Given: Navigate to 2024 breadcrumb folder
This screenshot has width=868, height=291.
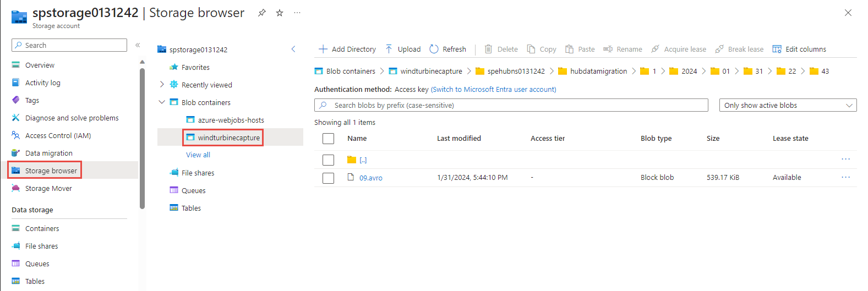Looking at the screenshot, I should point(689,71).
